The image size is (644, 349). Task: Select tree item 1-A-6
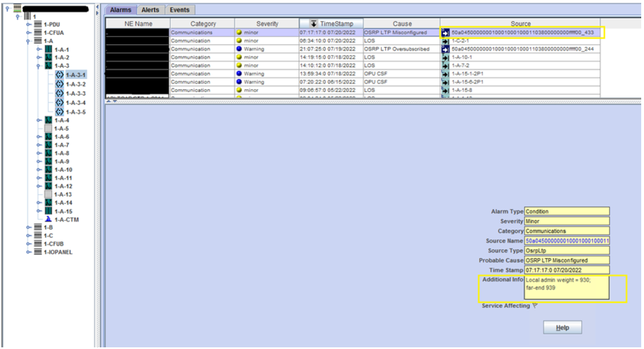click(x=62, y=137)
